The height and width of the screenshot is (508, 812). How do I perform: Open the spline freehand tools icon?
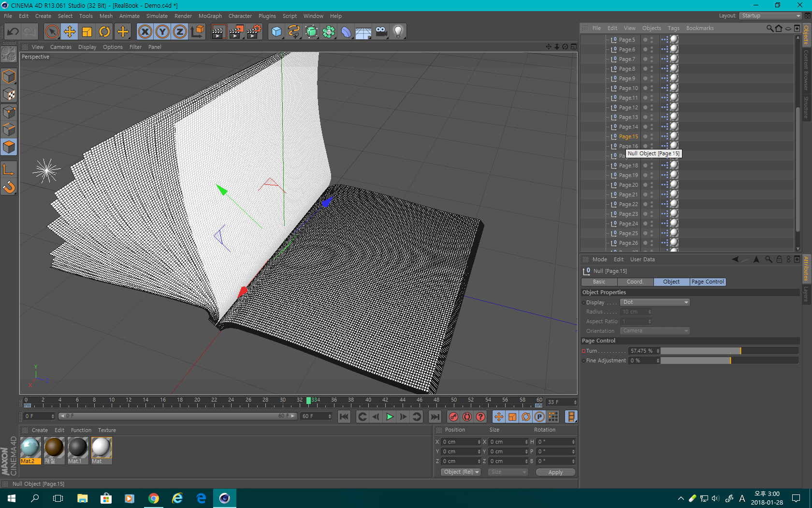pyautogui.click(x=294, y=32)
